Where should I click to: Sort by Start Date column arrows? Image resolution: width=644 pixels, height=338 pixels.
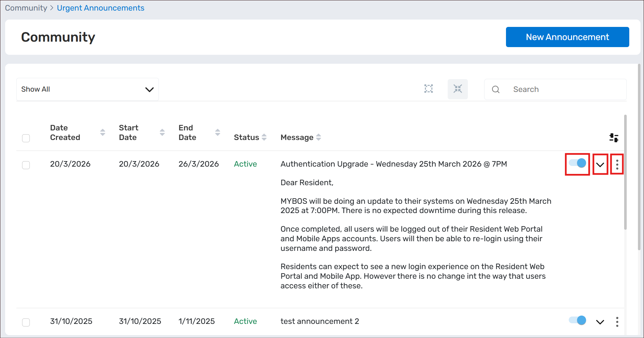point(162,132)
